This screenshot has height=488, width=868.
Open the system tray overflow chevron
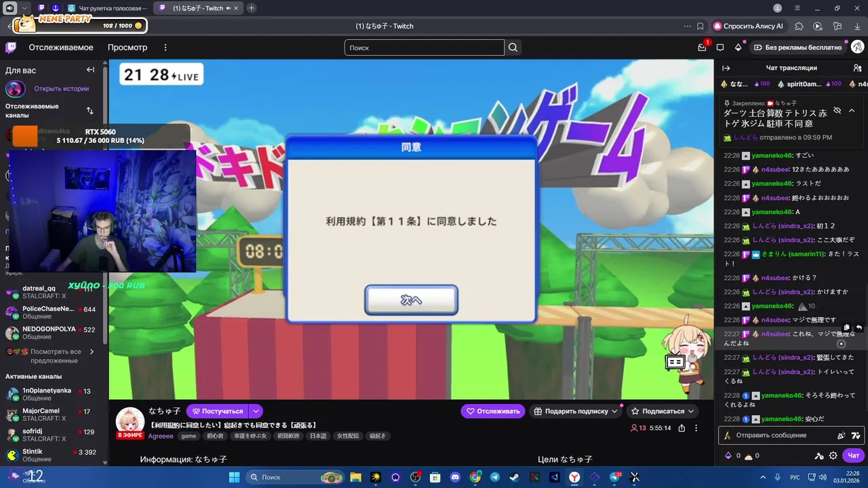(763, 477)
